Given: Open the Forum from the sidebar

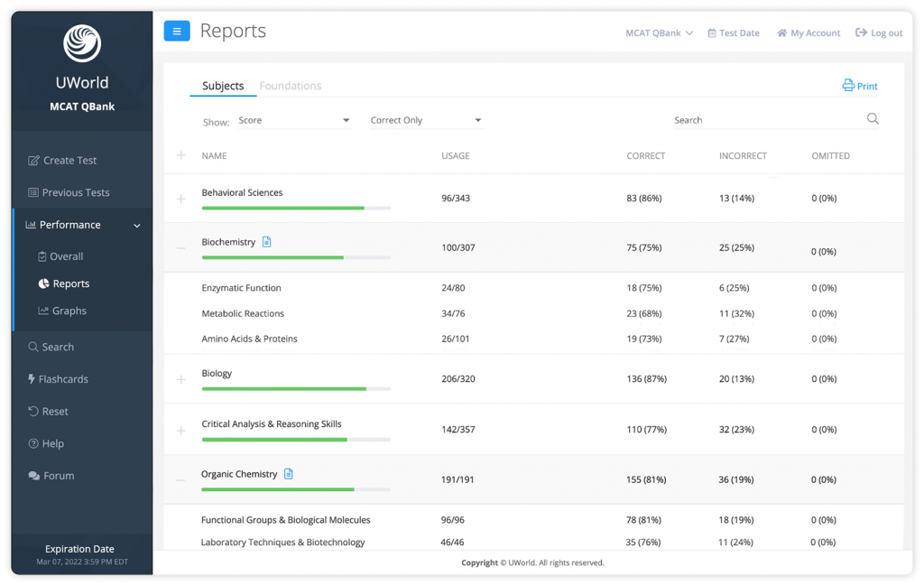Looking at the screenshot, I should click(x=59, y=476).
